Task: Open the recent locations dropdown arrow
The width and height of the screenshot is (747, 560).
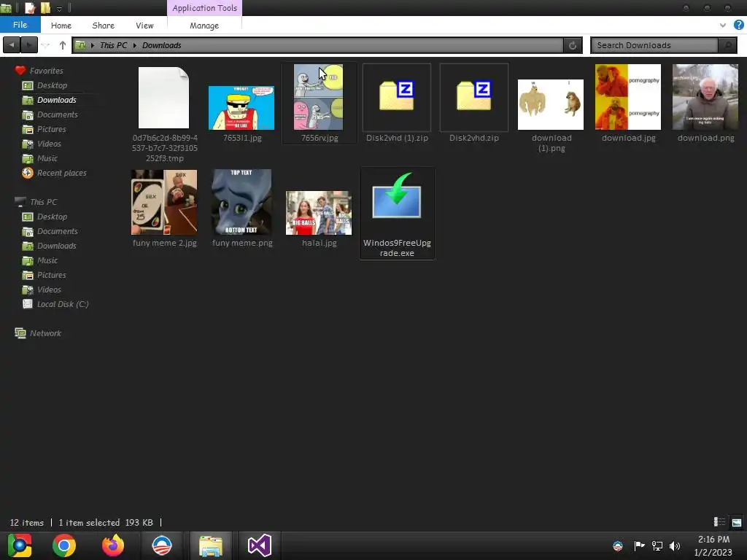Action: coord(46,45)
